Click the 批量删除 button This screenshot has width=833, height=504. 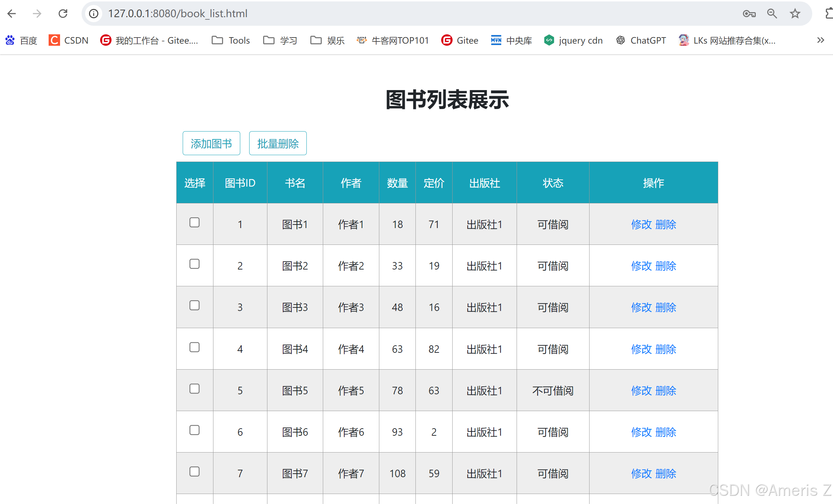pyautogui.click(x=278, y=143)
